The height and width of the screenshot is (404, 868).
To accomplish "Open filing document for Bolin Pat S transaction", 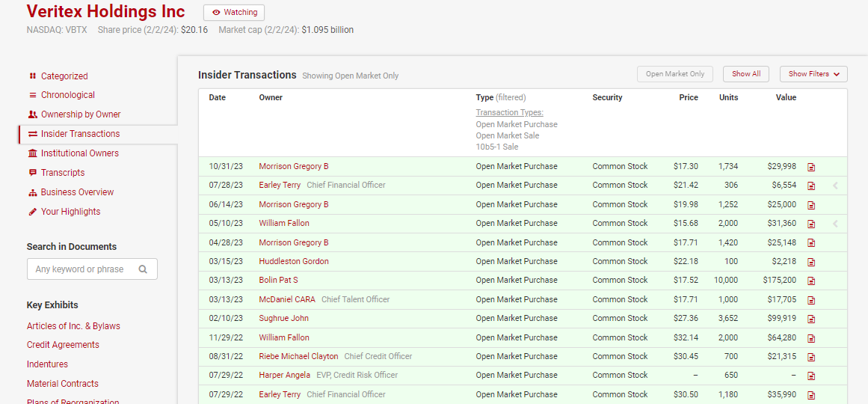I will (811, 281).
